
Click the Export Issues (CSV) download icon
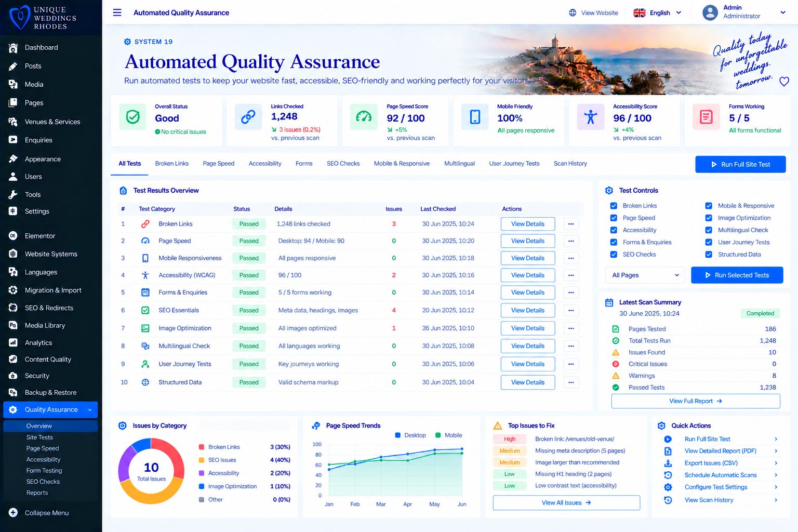pos(668,463)
